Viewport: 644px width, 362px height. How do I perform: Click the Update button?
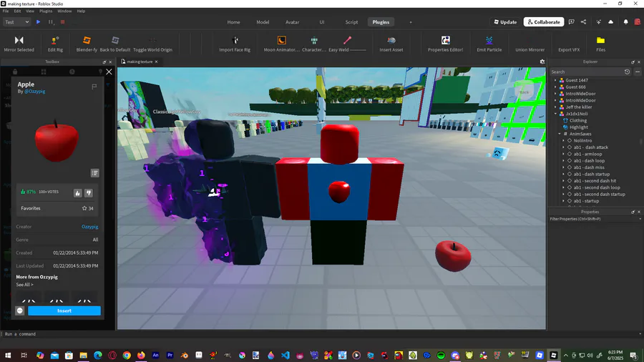[x=505, y=22]
